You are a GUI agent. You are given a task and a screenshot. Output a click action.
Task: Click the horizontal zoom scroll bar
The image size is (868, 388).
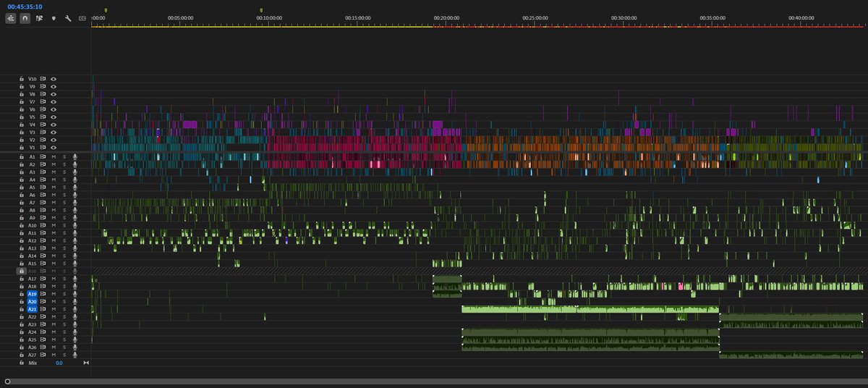pos(436,381)
